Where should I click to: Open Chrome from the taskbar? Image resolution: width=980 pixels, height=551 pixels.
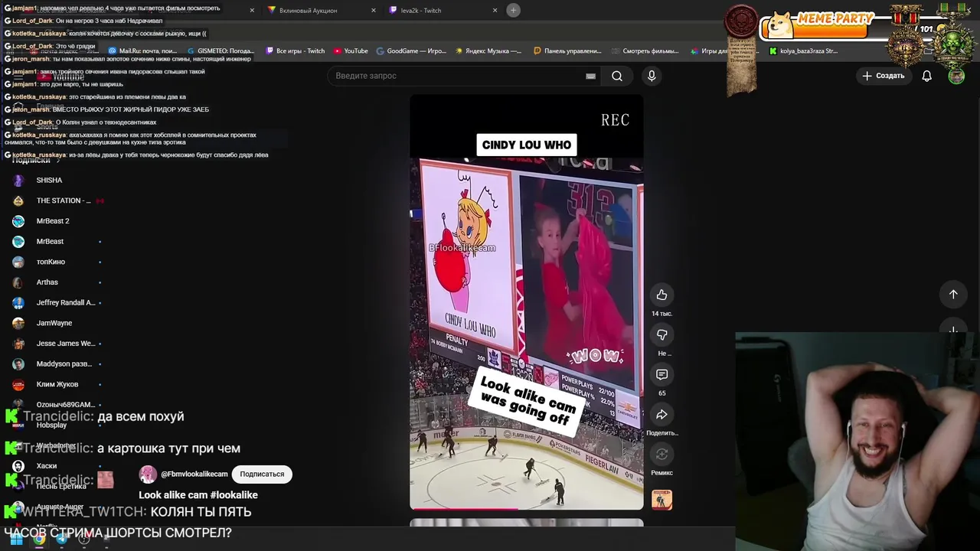pyautogui.click(x=39, y=540)
